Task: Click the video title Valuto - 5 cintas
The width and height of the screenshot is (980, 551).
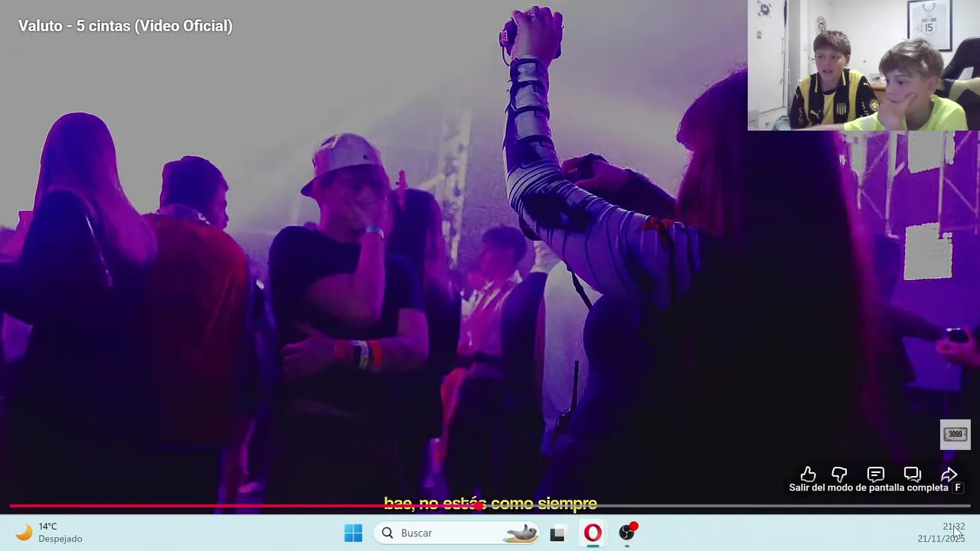Action: 126,26
